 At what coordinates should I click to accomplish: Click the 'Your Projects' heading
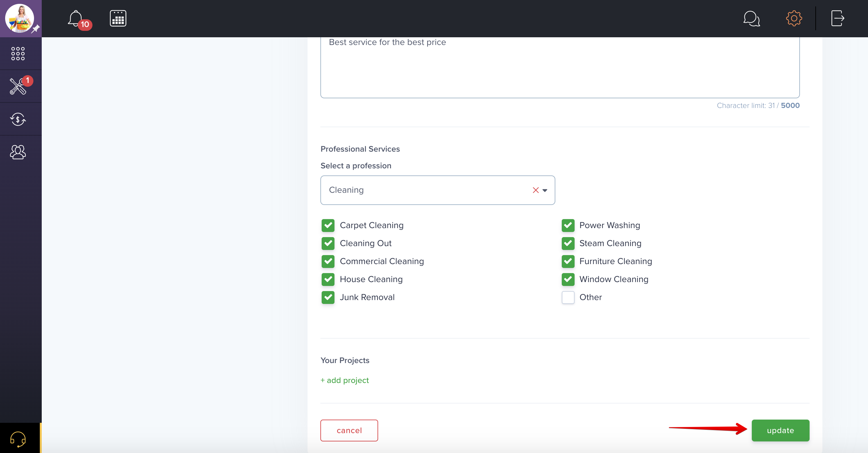coord(345,360)
